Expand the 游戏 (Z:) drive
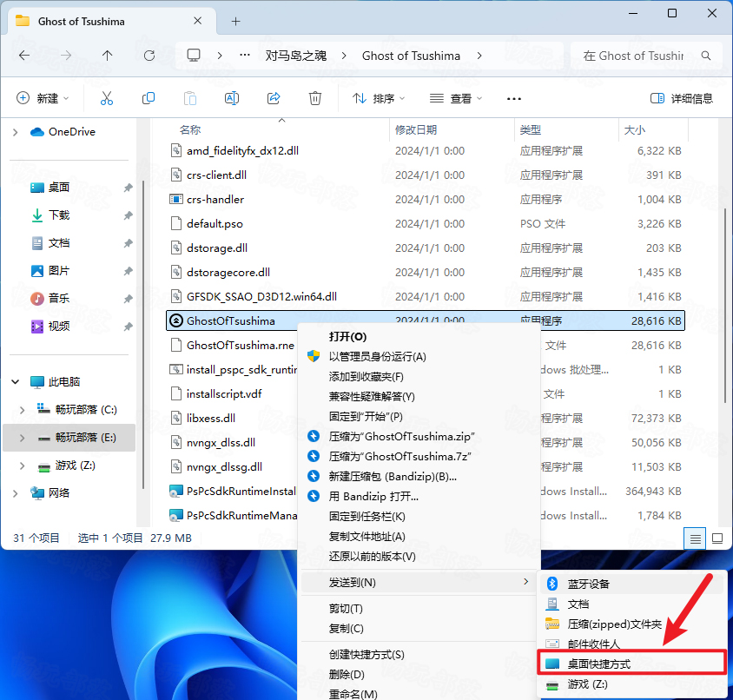The image size is (733, 700). click(22, 466)
